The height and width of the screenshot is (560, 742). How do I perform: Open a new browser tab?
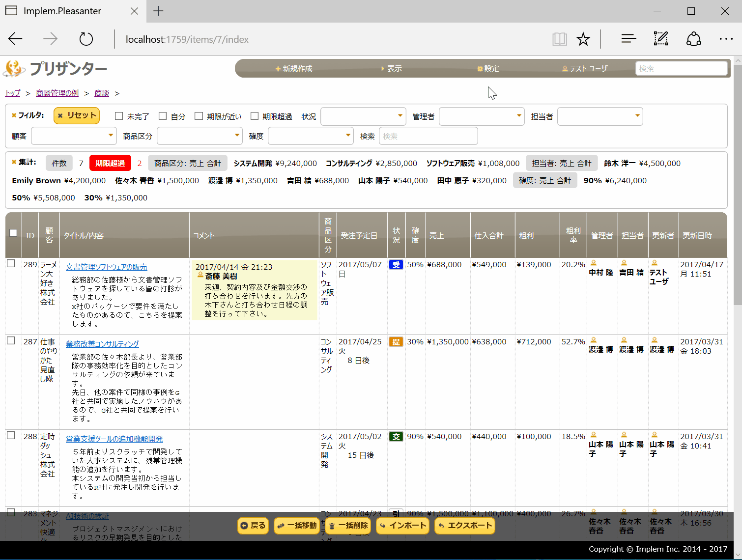(158, 11)
